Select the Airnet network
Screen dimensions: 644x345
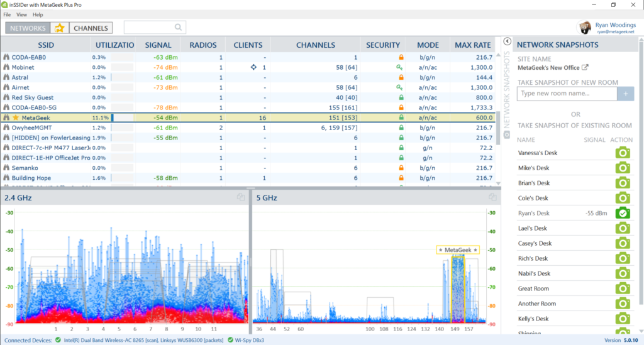coord(248,87)
